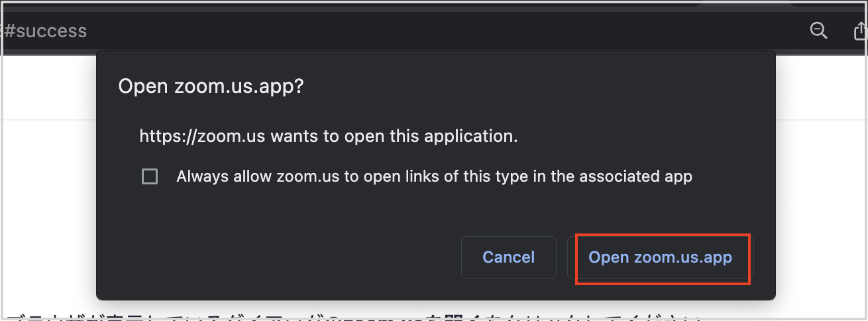
Task: Confirm with the Open zoom.us.app button
Action: [661, 257]
